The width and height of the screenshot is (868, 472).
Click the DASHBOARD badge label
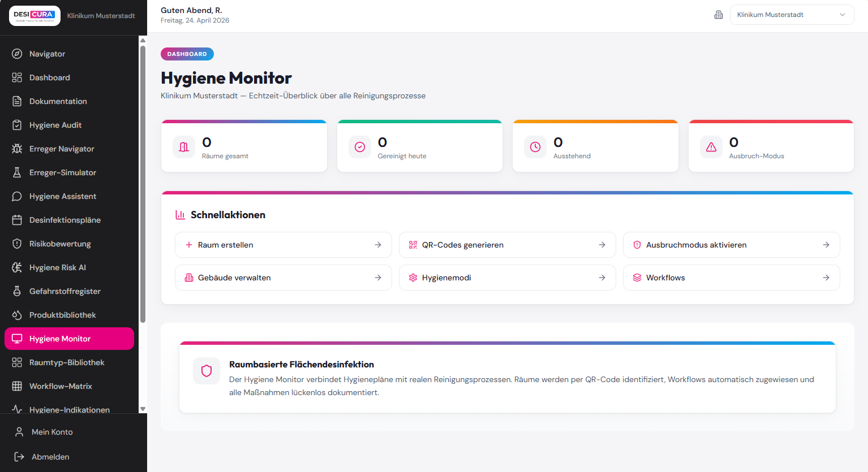[x=187, y=54]
